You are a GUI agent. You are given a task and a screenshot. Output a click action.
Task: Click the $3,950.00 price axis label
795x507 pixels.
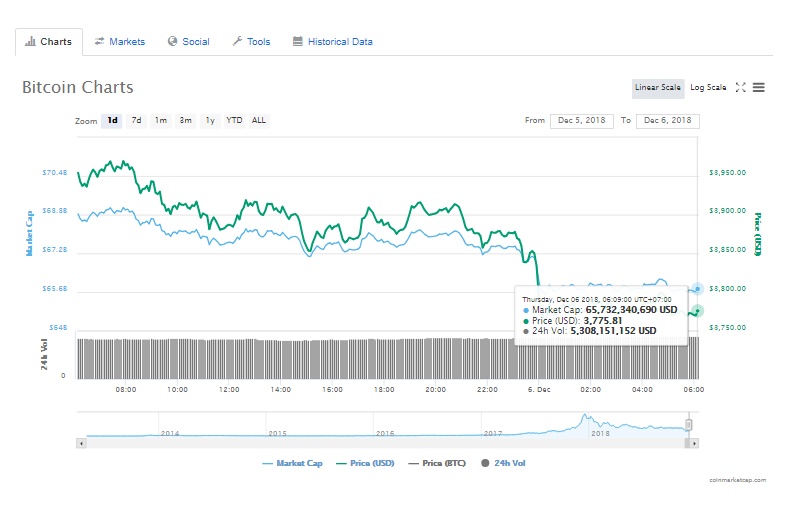point(728,173)
